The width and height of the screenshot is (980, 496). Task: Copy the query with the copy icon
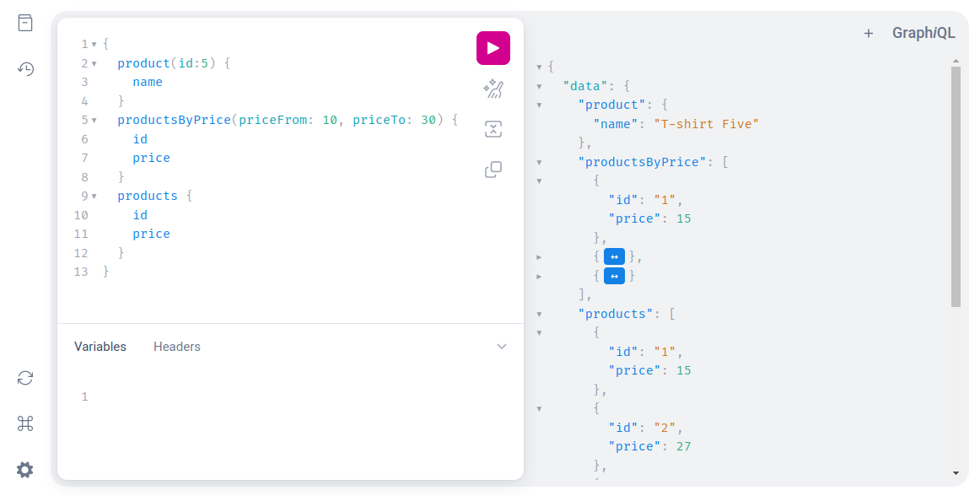tap(493, 169)
